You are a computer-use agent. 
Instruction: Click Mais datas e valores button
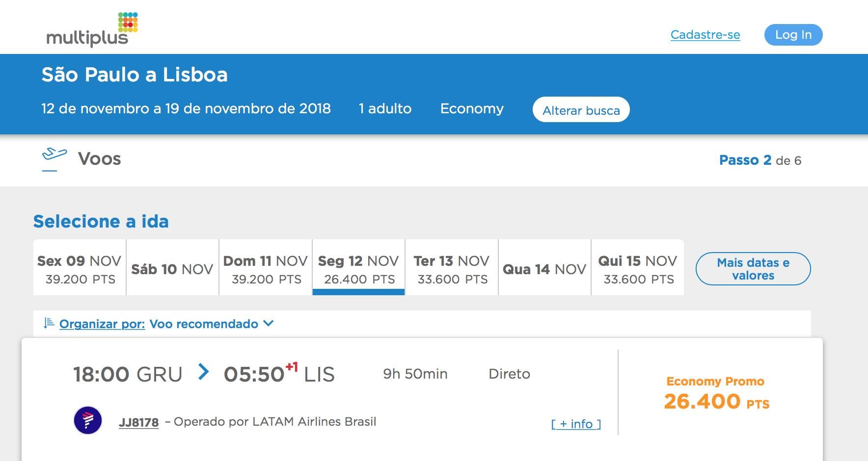click(753, 269)
